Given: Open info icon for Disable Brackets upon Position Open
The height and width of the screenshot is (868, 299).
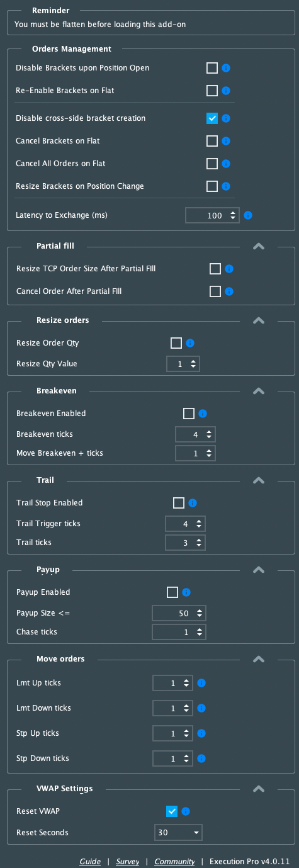Looking at the screenshot, I should tap(227, 68).
